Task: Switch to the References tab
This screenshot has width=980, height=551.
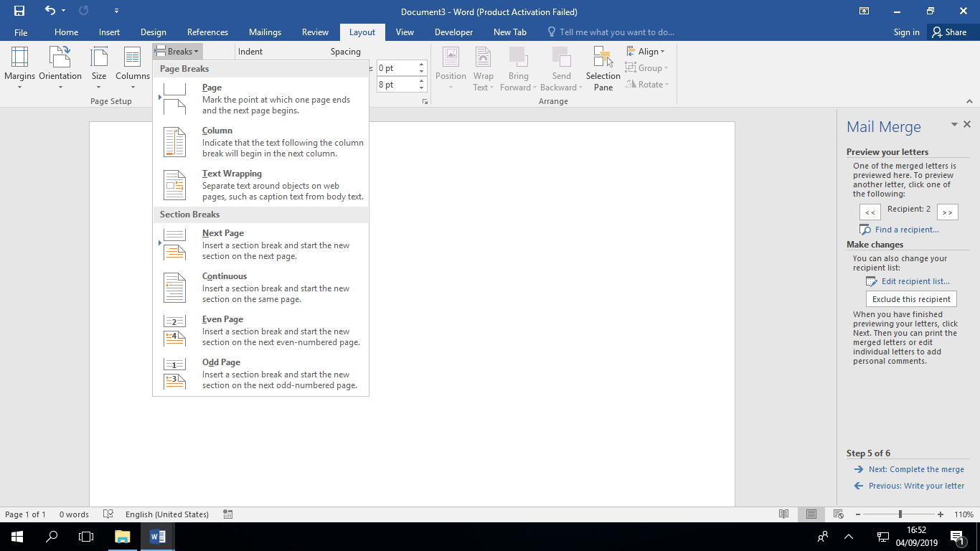Action: pos(207,32)
